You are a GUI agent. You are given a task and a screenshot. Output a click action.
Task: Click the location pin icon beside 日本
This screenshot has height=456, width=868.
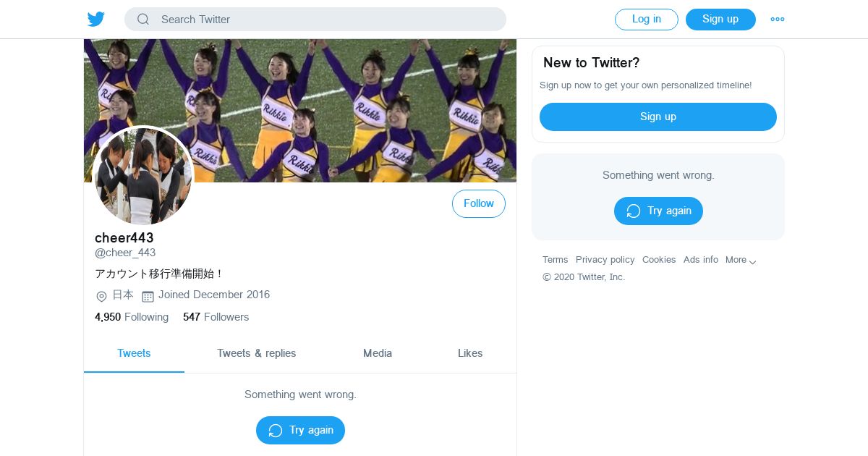pyautogui.click(x=101, y=296)
